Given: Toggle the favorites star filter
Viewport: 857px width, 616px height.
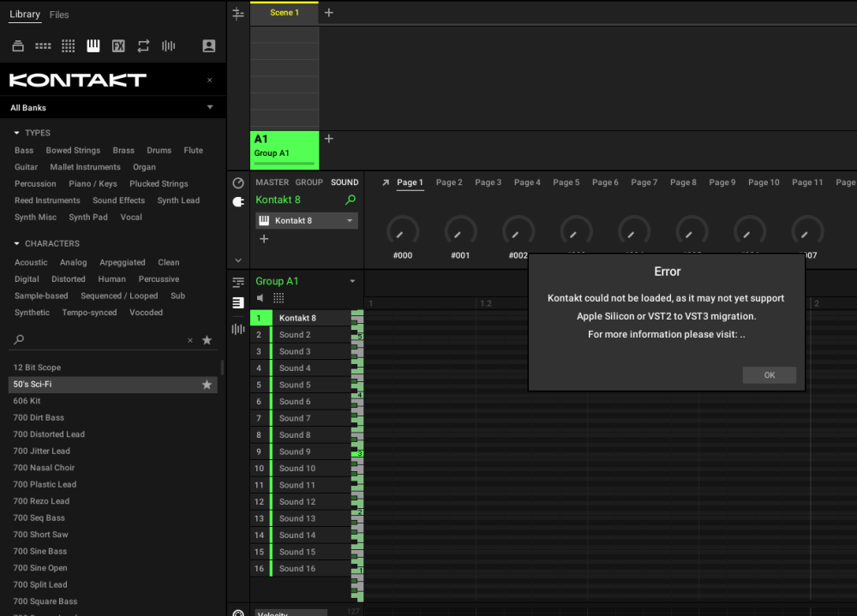Looking at the screenshot, I should point(207,340).
